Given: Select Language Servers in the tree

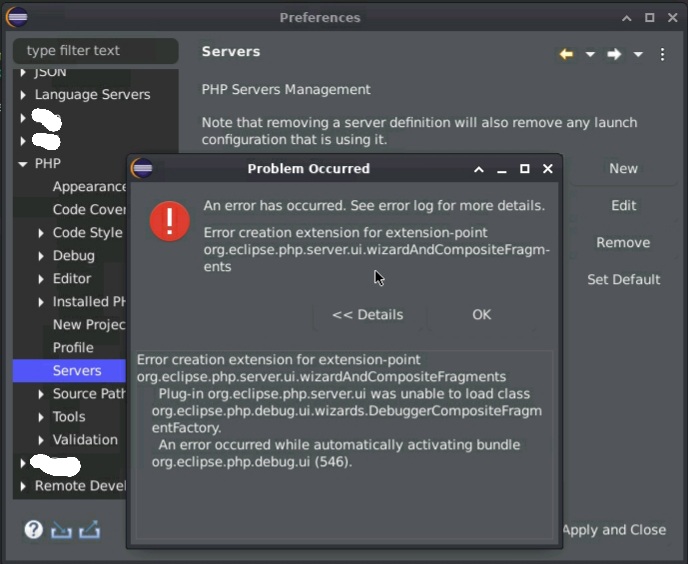Looking at the screenshot, I should (92, 95).
